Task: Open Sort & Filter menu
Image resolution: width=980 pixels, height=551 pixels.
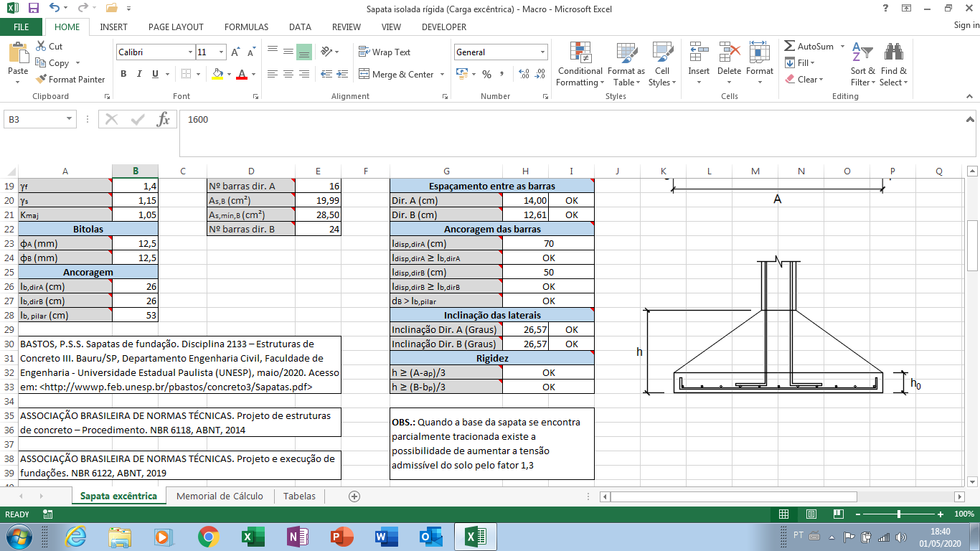Action: (x=862, y=64)
